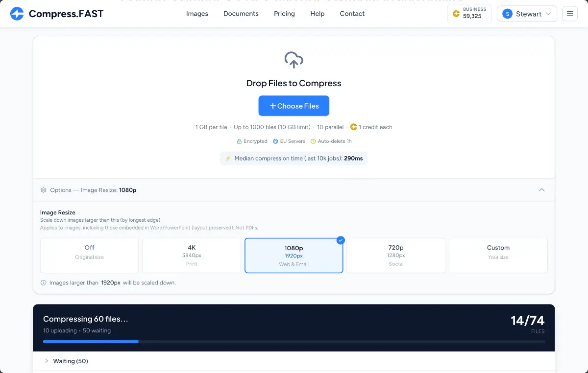588x373 pixels.
Task: Click the BUSINESS 59,325 credits badge
Action: click(469, 14)
